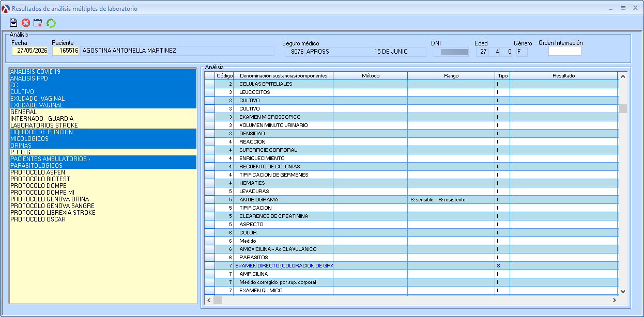Click the calendar with X toolbar icon
The image size is (644, 317).
click(38, 23)
